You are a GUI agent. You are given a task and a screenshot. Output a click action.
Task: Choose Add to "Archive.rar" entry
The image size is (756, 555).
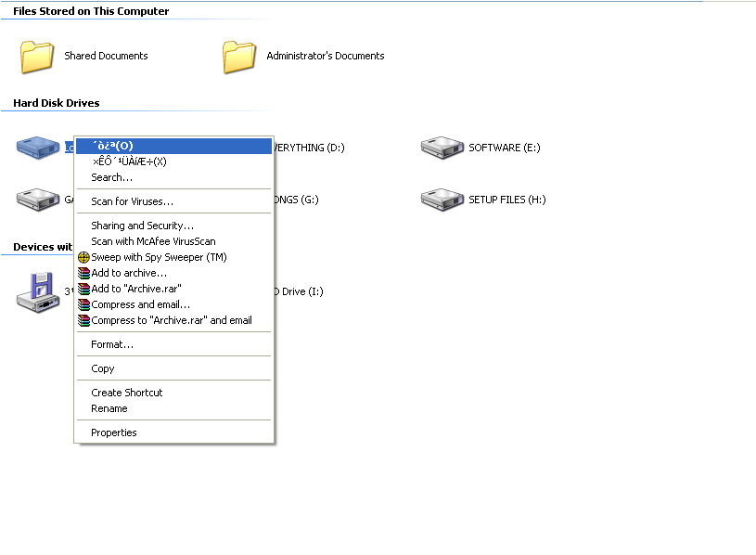pyautogui.click(x=135, y=289)
